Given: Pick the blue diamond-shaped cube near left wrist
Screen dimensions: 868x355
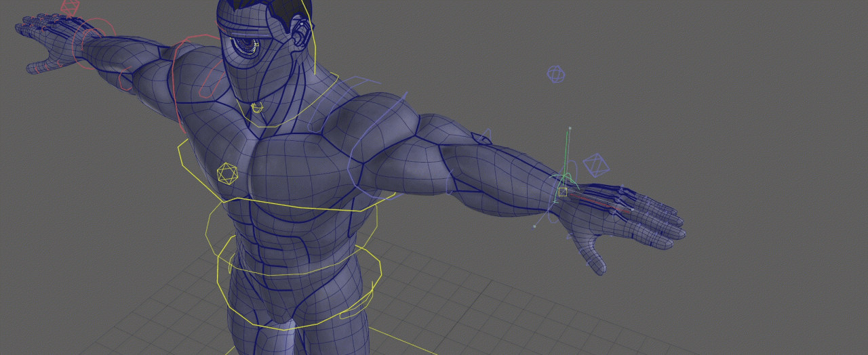Looking at the screenshot, I should 595,165.
